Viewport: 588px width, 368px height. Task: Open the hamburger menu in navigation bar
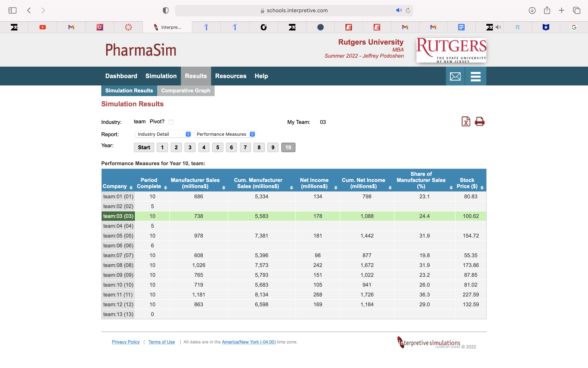tap(476, 76)
